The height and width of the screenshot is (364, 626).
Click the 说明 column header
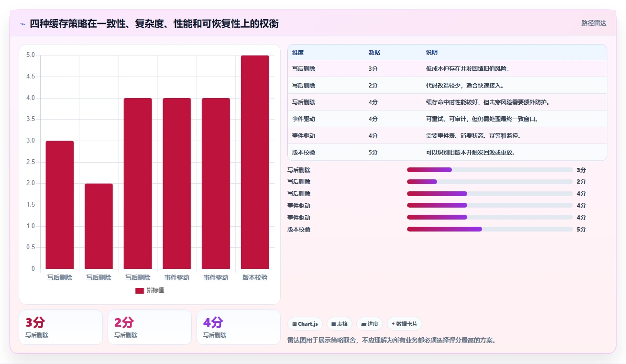point(432,53)
